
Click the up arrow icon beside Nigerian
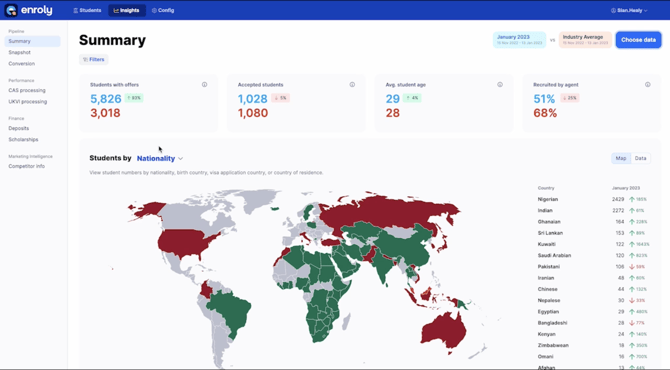pyautogui.click(x=632, y=199)
